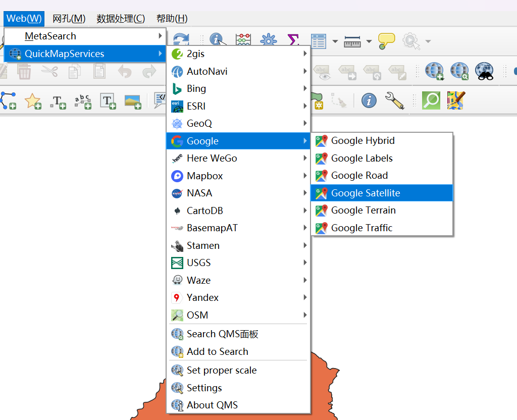Open the Waze submenu
The width and height of the screenshot is (517, 420).
pyautogui.click(x=238, y=280)
